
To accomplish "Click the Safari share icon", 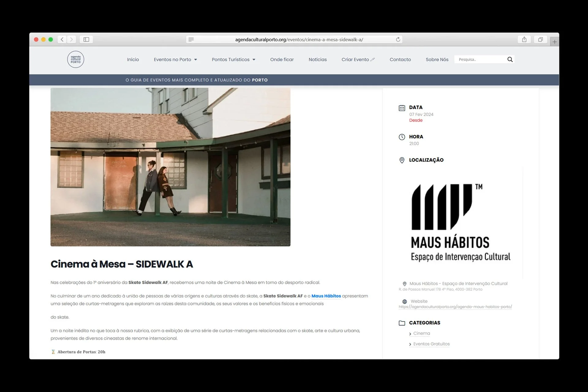I will coord(524,39).
